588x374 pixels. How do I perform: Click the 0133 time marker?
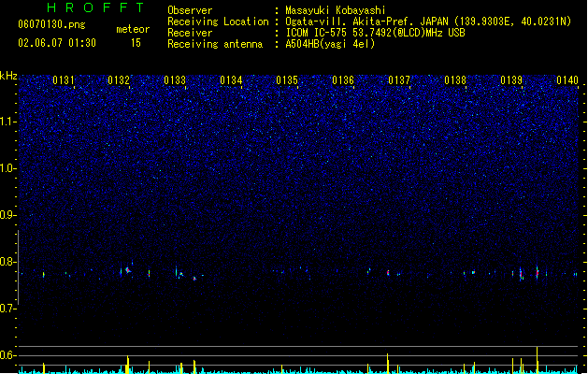tap(175, 80)
